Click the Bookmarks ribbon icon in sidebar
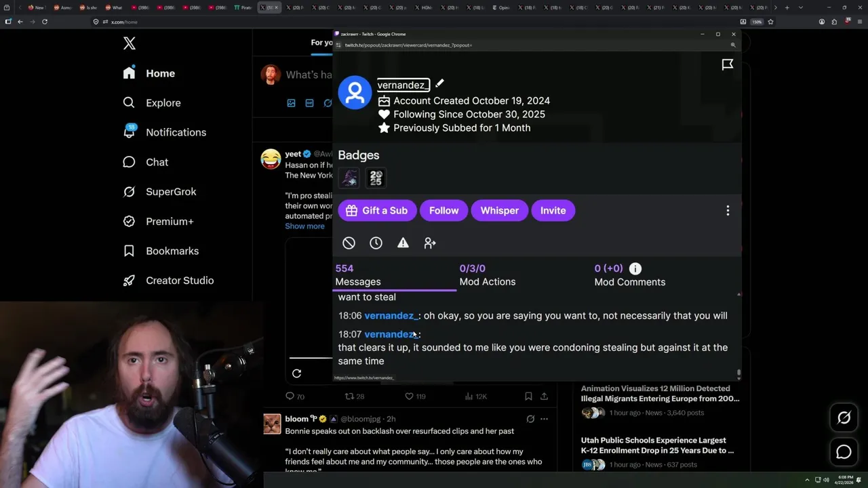The width and height of the screenshot is (868, 488). click(129, 251)
